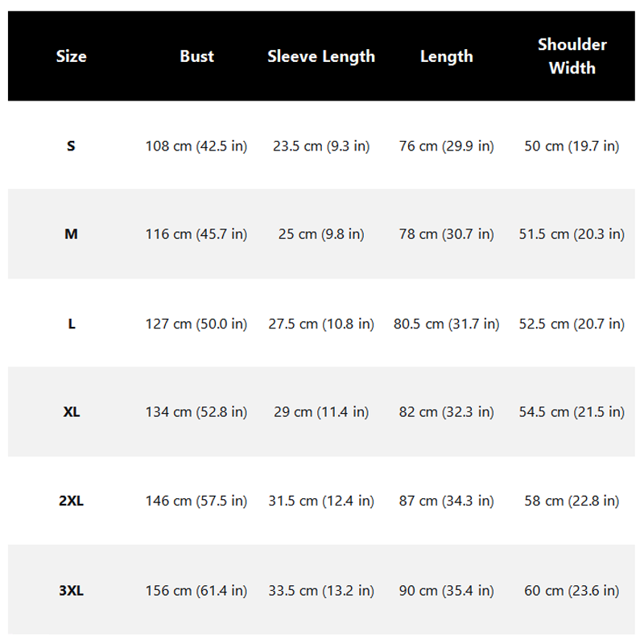Click the 146 cm bust cell
Screen dimensions: 644x644
[196, 501]
